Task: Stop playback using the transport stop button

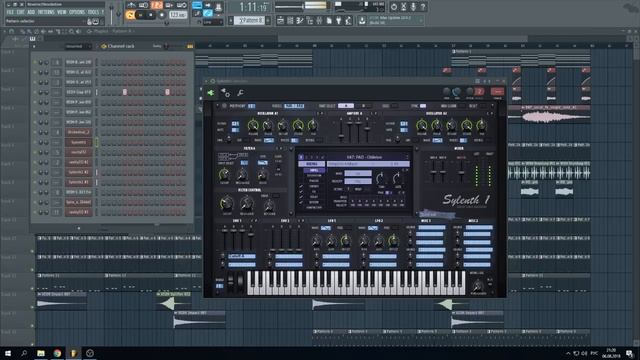Action: [x=151, y=15]
